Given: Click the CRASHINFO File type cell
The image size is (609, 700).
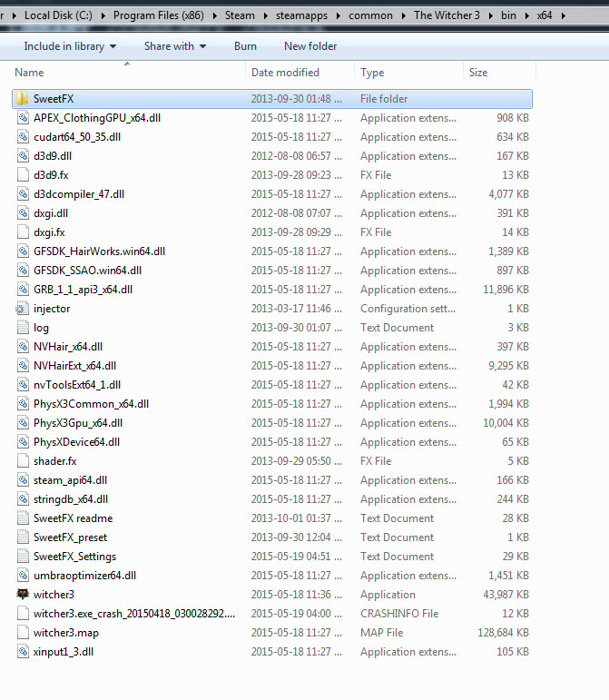Looking at the screenshot, I should click(x=399, y=614).
